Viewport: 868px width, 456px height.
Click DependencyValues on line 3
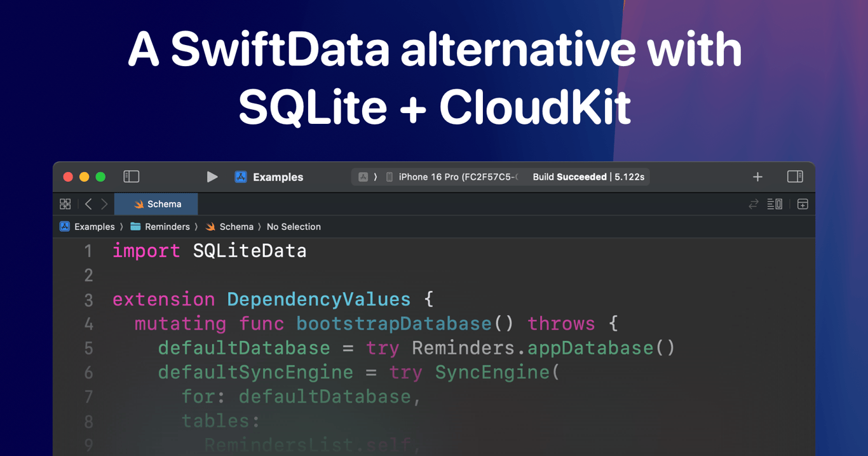(319, 299)
